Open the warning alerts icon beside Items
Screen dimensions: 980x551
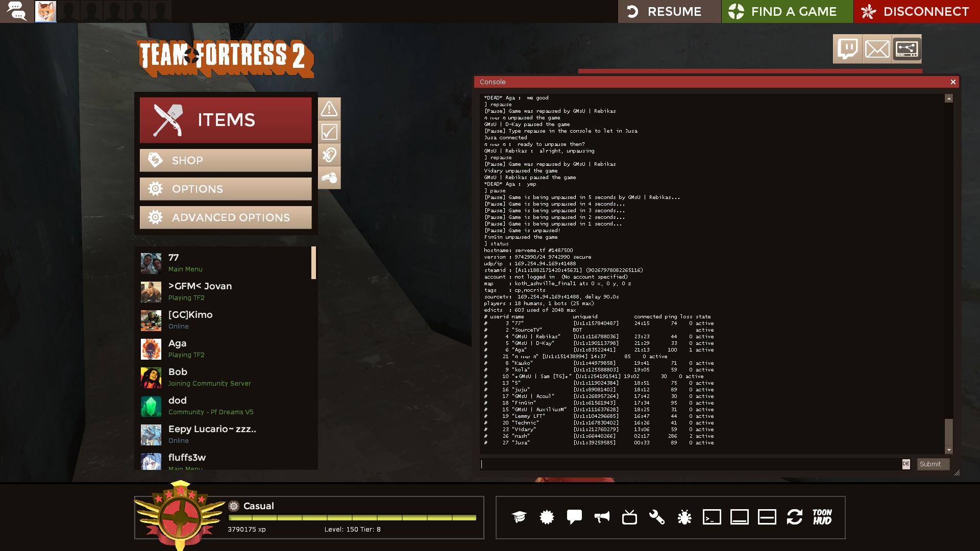coord(329,109)
